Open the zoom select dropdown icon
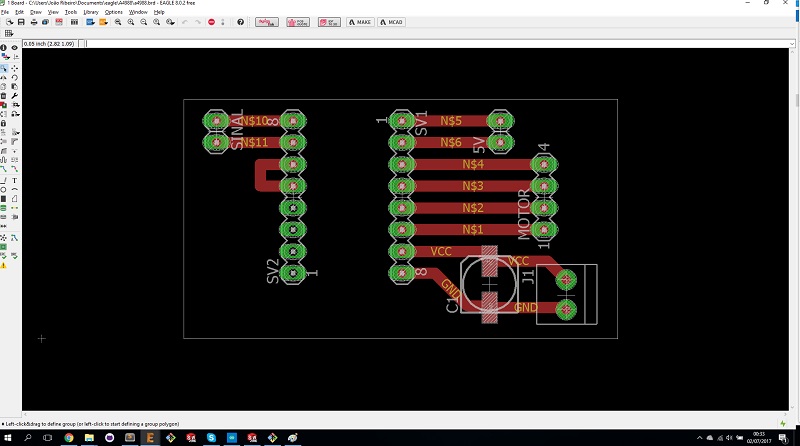 pyautogui.click(x=170, y=22)
